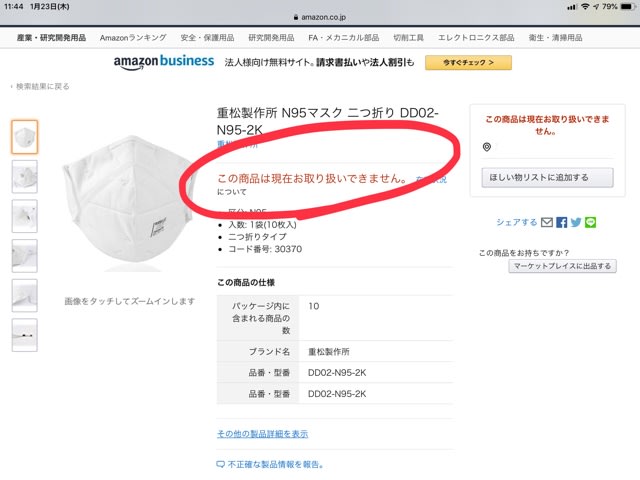Click この商品の仕様 heading

pos(246,282)
